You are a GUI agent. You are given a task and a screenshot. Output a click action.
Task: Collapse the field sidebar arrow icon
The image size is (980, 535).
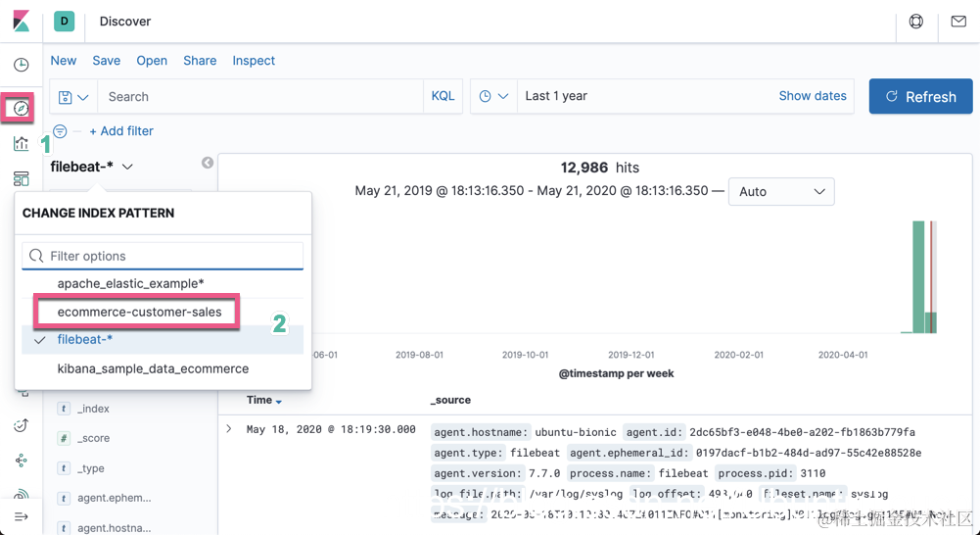coord(208,163)
